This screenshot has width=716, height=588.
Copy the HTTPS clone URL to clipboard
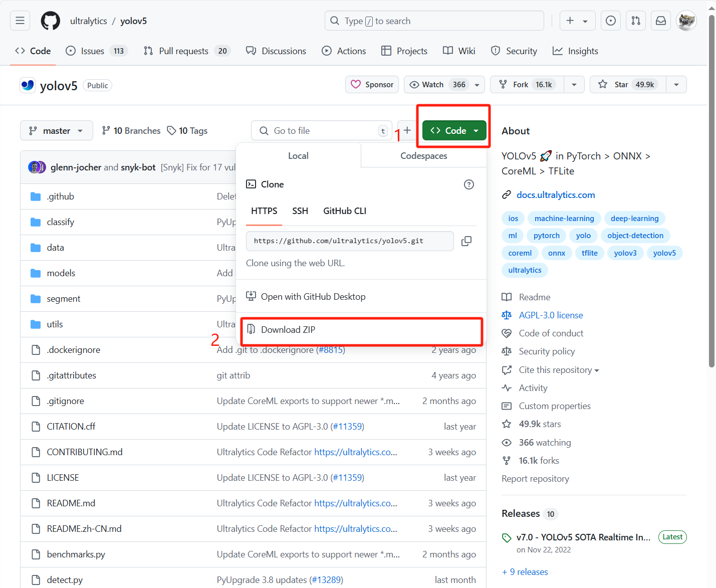coord(466,241)
